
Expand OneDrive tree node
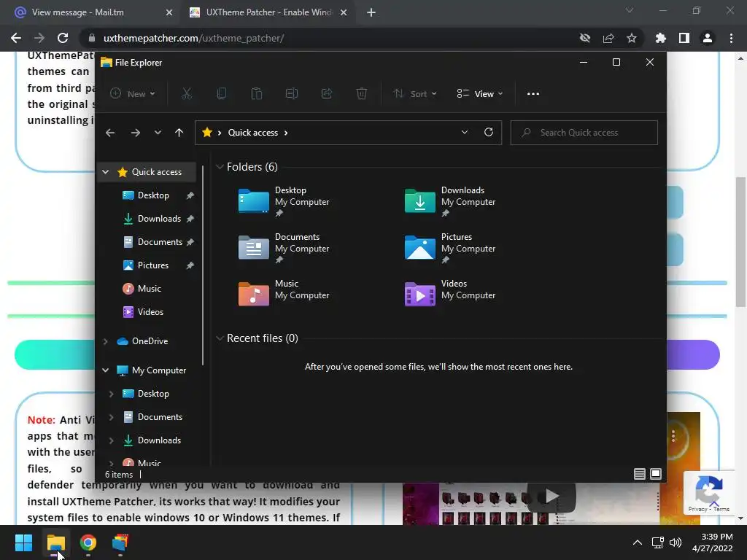(106, 341)
